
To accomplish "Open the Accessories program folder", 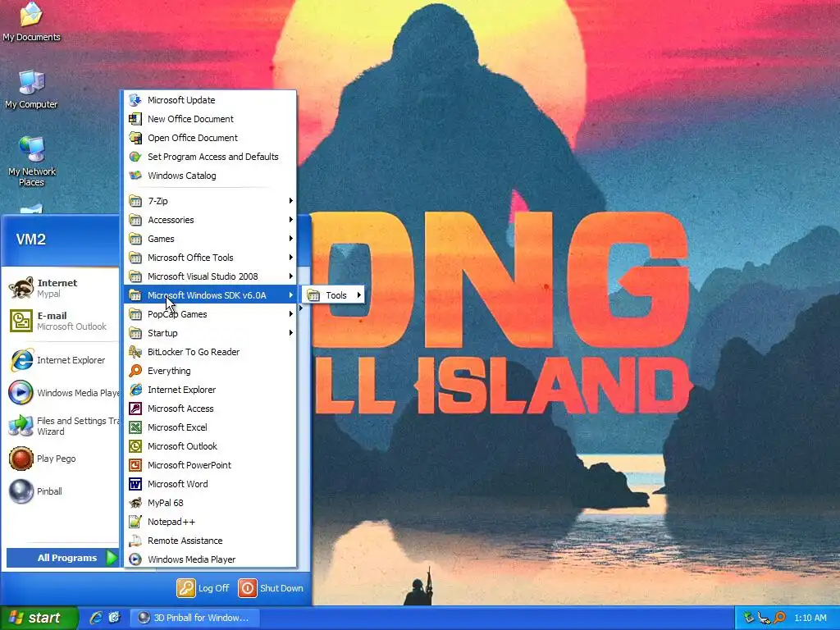I will pos(210,220).
